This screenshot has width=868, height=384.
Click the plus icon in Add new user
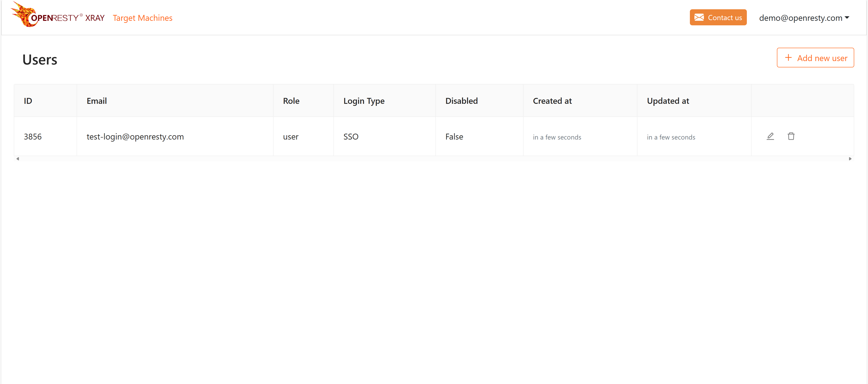click(788, 58)
